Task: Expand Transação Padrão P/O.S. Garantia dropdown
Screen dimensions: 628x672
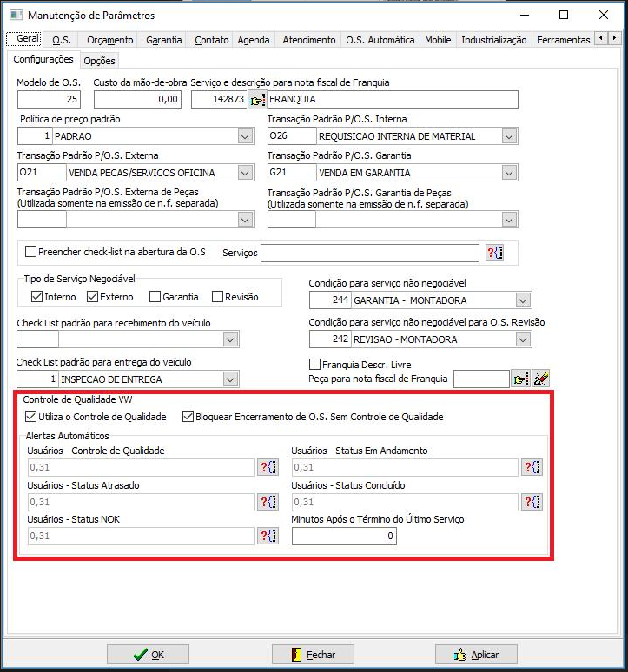Action: 509,173
